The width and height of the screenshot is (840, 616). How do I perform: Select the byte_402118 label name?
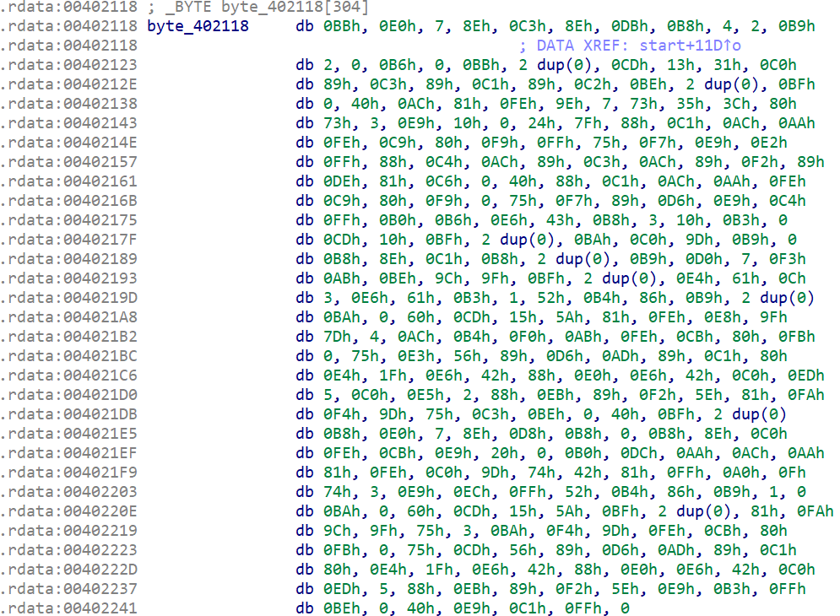pyautogui.click(x=198, y=25)
